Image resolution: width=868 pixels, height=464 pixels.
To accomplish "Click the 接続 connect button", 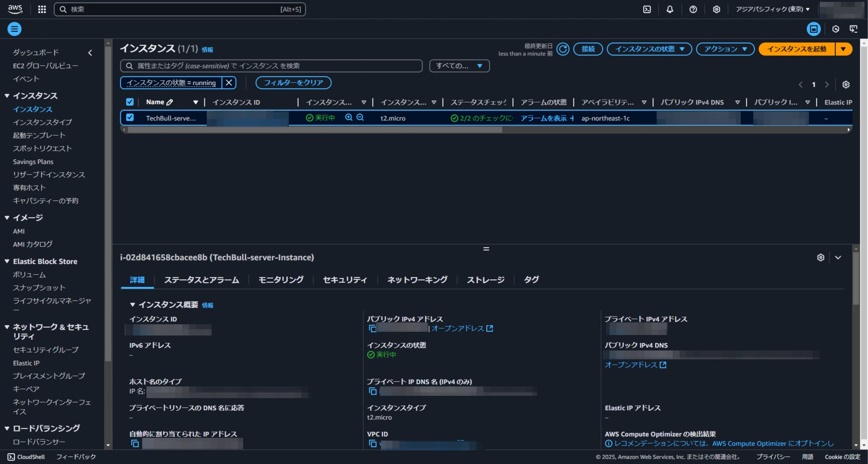I will point(588,49).
